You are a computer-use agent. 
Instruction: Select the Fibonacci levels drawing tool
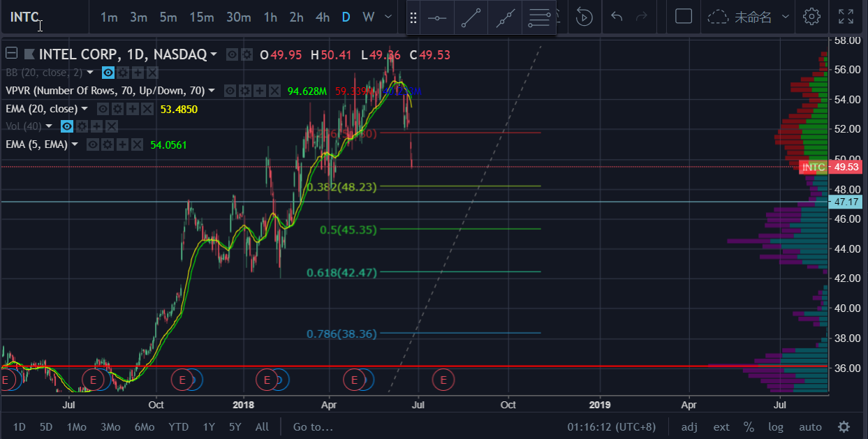(x=538, y=18)
